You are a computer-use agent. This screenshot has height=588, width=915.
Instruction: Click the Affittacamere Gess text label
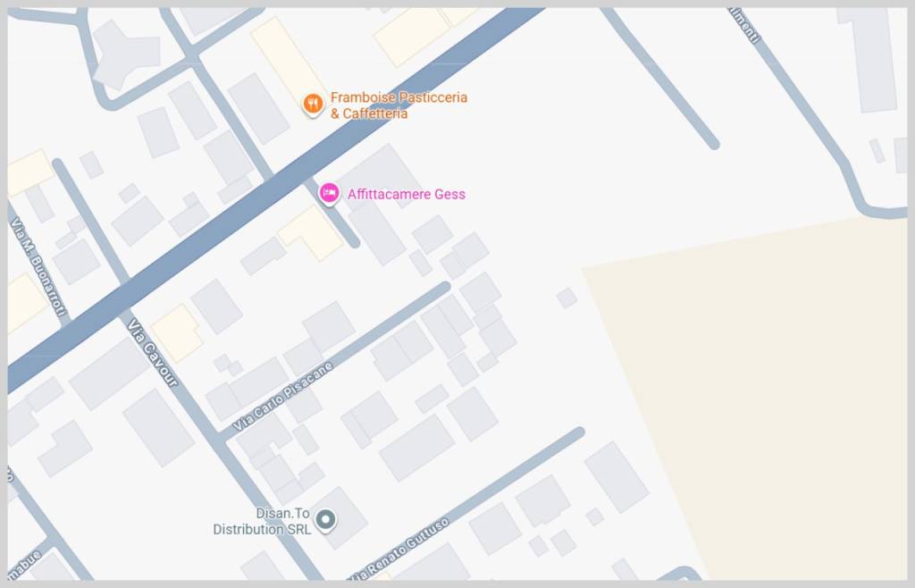click(x=407, y=194)
